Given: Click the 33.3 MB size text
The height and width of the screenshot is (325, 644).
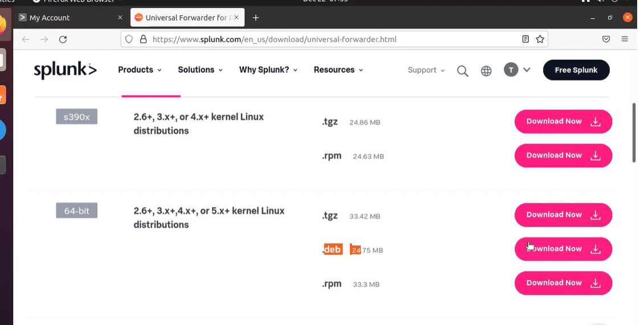Looking at the screenshot, I should click(x=366, y=285).
